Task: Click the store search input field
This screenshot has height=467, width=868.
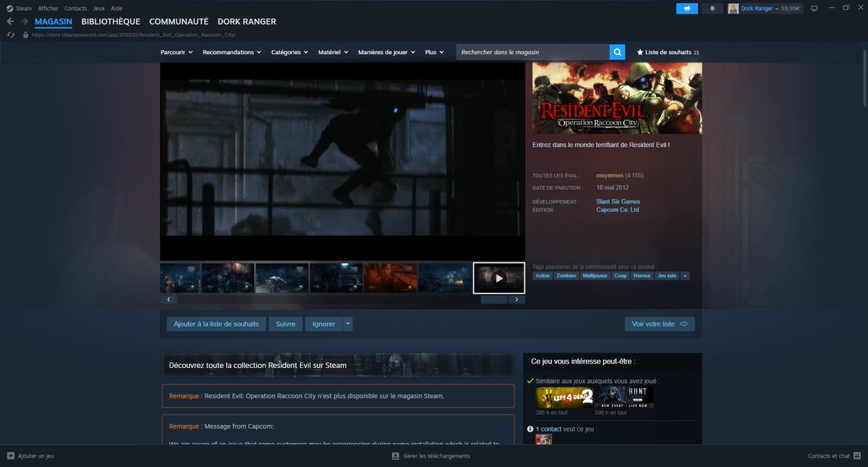Action: tap(532, 52)
